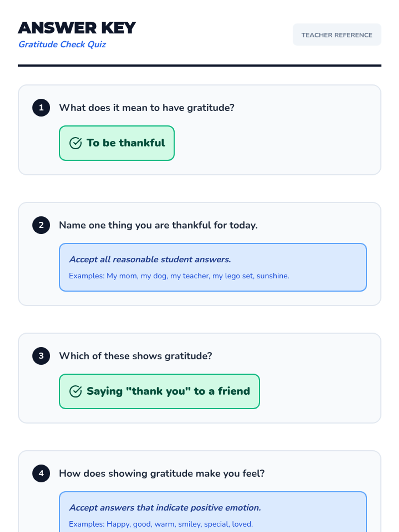Click the number 3 question badge
Image resolution: width=399 pixels, height=532 pixels.
coord(41,356)
